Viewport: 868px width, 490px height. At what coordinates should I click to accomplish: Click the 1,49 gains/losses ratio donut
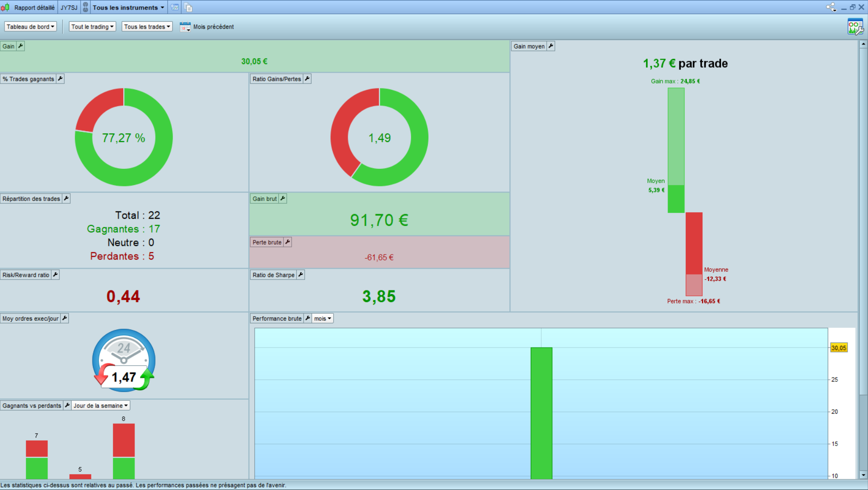pos(379,137)
